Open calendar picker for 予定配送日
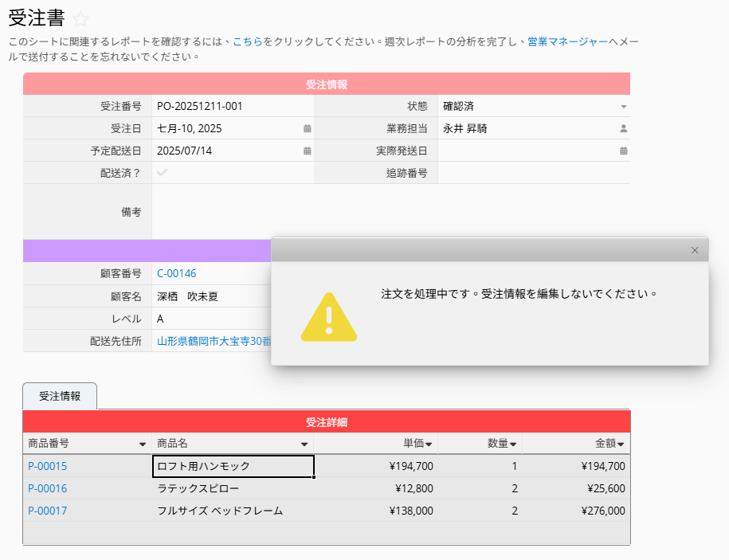This screenshot has width=729, height=560. tap(307, 151)
